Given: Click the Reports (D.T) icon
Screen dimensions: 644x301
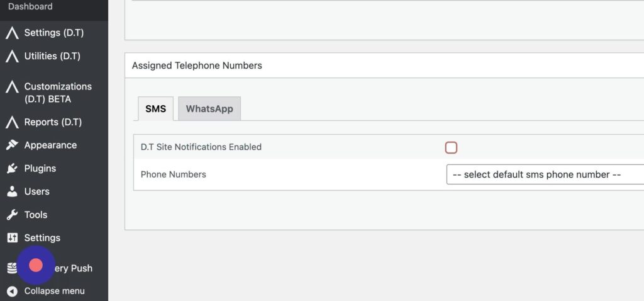Looking at the screenshot, I should (x=12, y=122).
